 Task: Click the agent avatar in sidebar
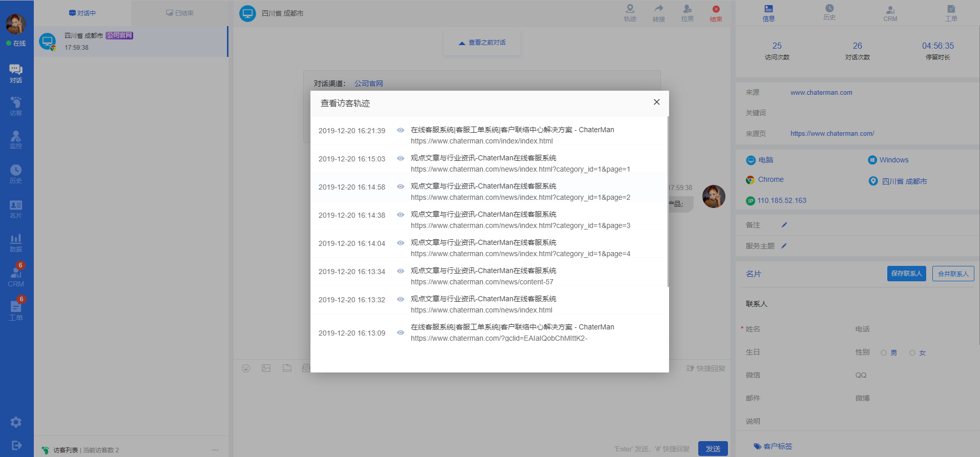(x=16, y=24)
